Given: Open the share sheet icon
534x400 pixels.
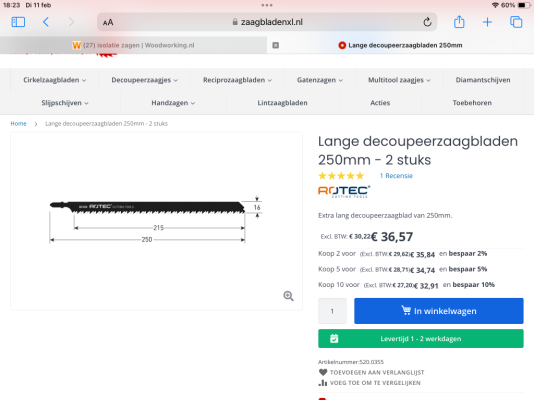Looking at the screenshot, I should [459, 22].
